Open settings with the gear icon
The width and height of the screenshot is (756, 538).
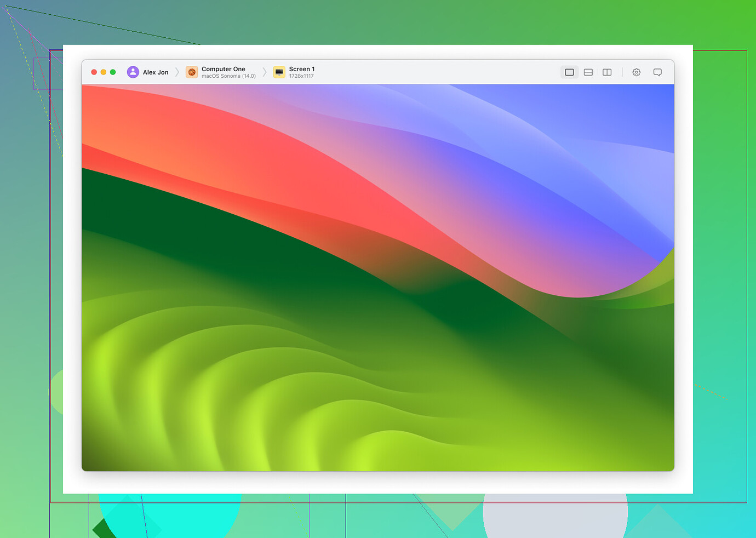[636, 72]
